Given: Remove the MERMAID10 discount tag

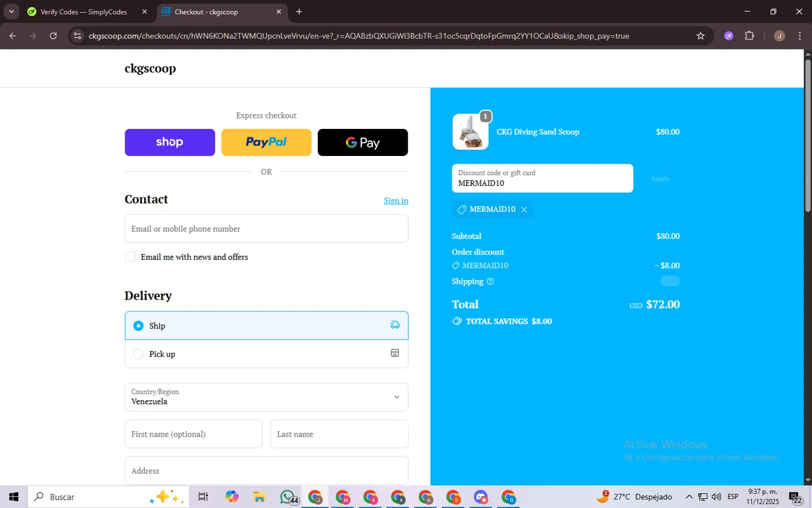Looking at the screenshot, I should point(524,210).
